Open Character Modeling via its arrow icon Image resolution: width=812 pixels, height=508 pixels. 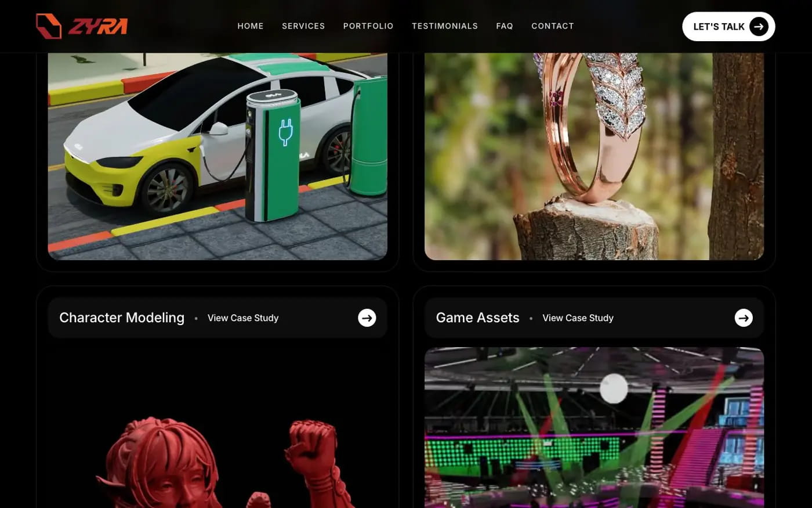367,318
